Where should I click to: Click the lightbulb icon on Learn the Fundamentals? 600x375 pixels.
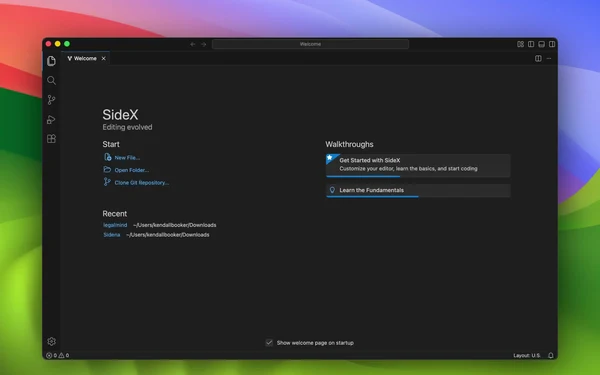click(332, 190)
